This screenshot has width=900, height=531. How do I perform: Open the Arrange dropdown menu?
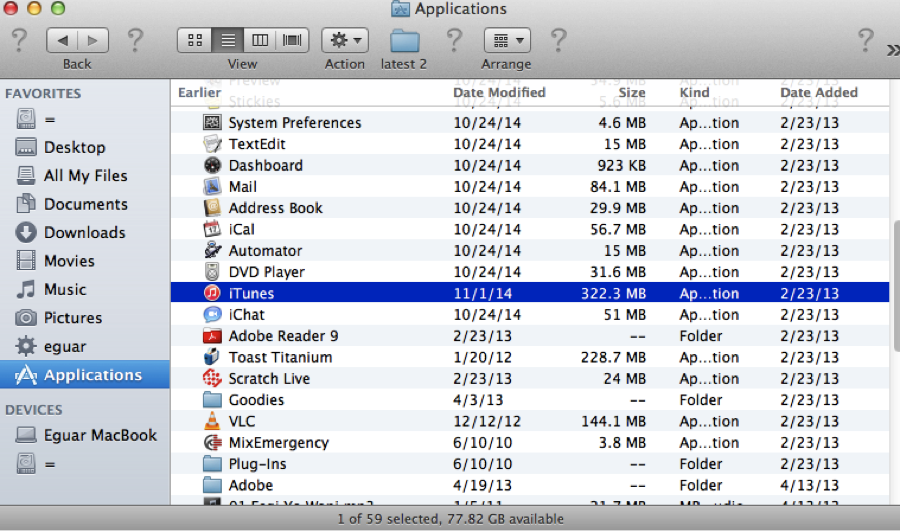click(507, 40)
